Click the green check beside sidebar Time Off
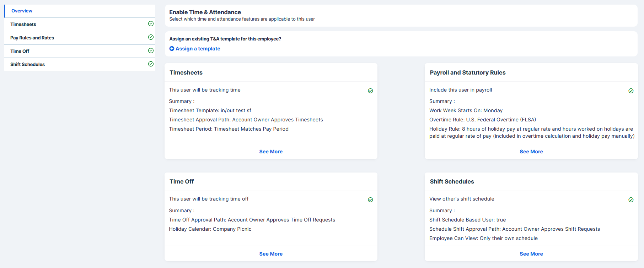Image resolution: width=644 pixels, height=268 pixels. (151, 51)
